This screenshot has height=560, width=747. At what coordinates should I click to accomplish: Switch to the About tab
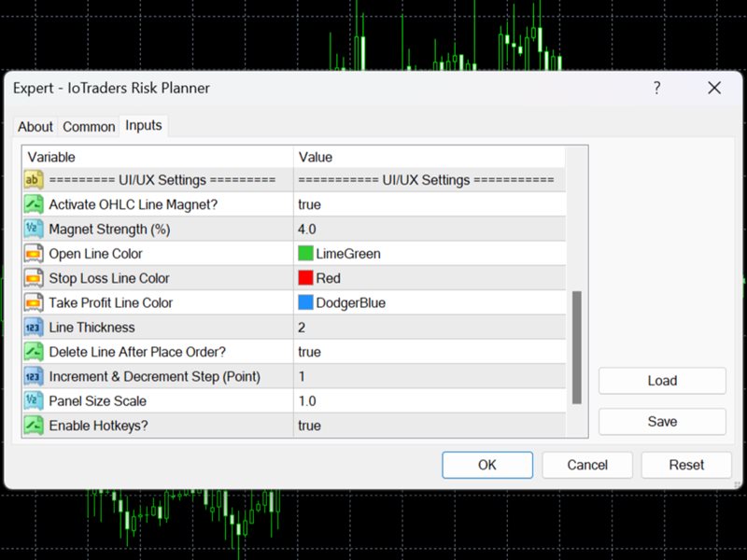pos(35,127)
